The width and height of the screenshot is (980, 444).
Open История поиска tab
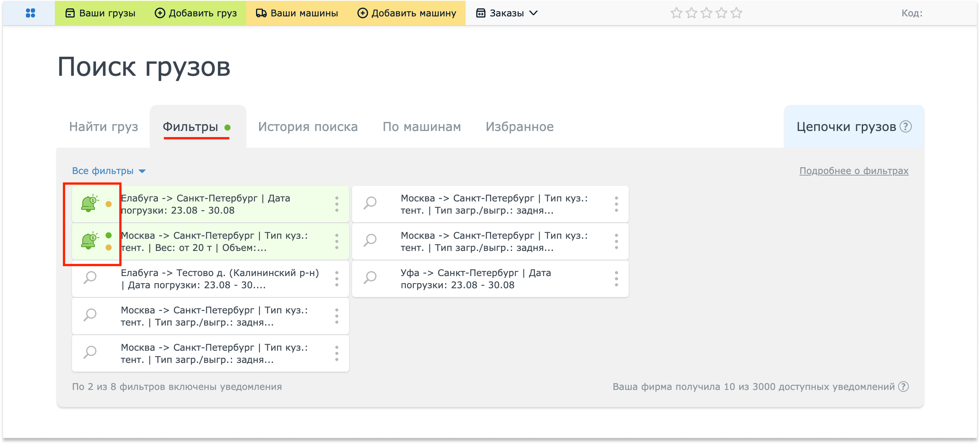click(x=308, y=127)
